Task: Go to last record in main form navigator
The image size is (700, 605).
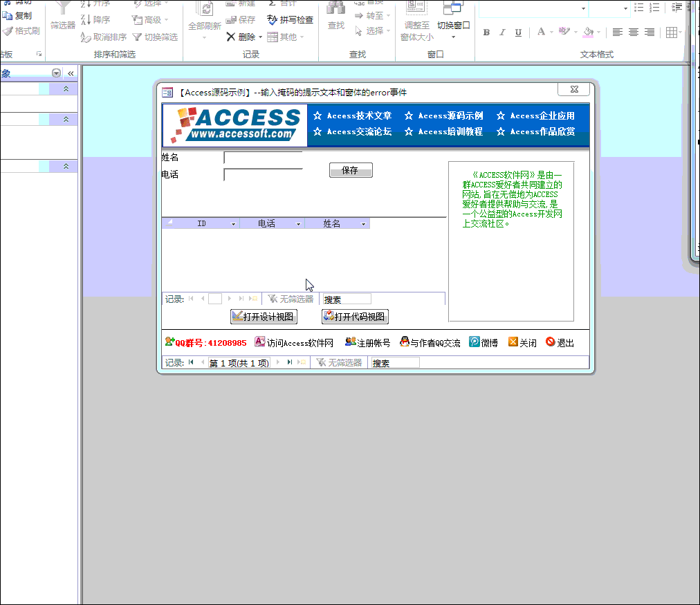Action: 289,362
